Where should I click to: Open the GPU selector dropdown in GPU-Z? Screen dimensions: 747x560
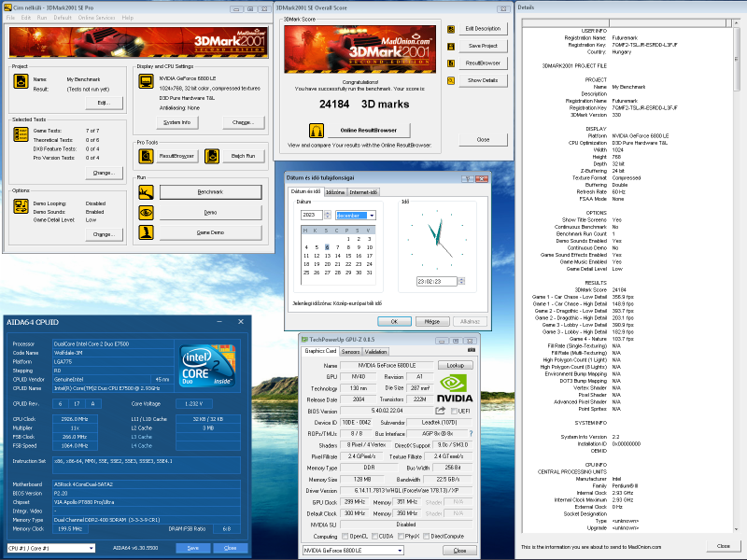click(x=400, y=551)
